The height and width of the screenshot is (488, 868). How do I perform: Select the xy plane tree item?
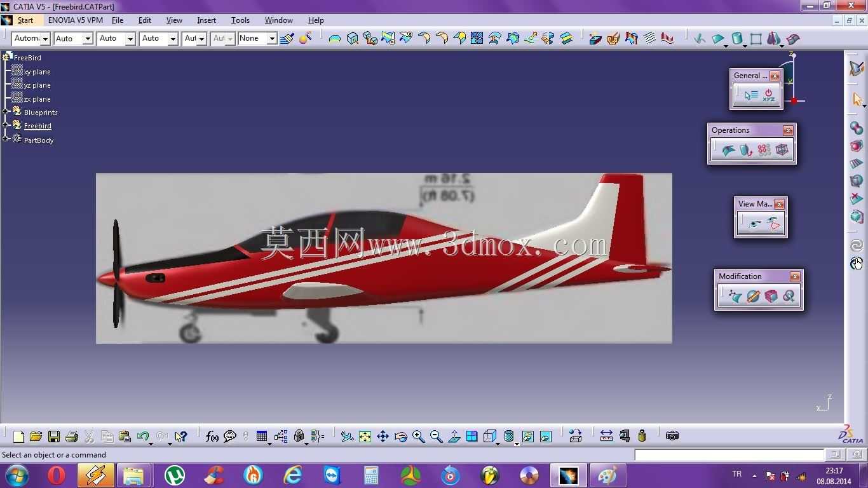[37, 72]
